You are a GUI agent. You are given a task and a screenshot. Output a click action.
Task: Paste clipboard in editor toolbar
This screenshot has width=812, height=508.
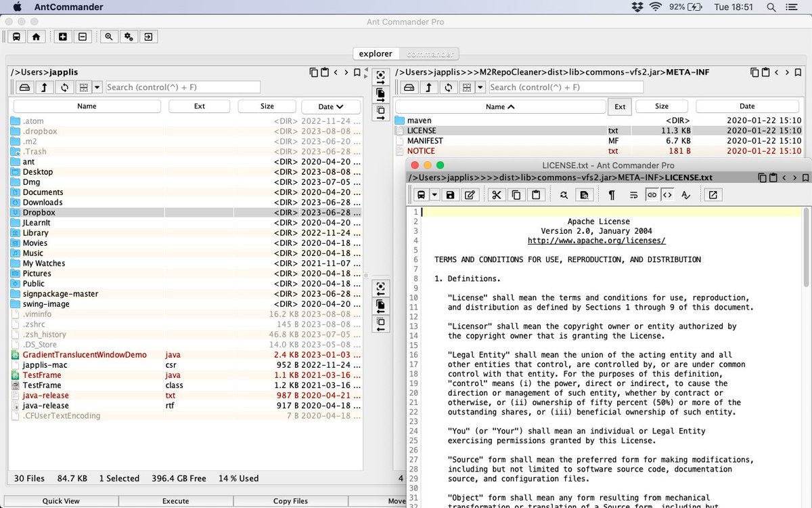[x=536, y=195]
